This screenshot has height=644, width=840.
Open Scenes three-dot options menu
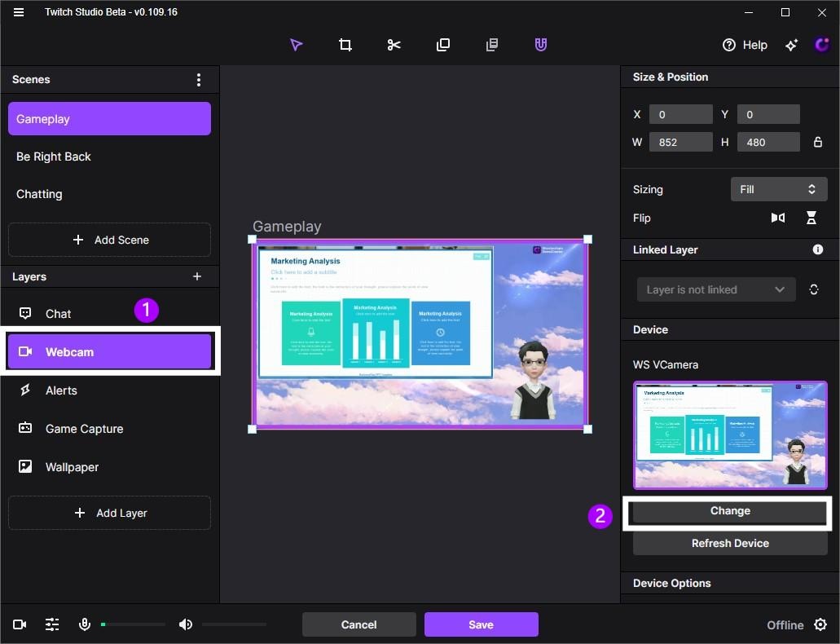[x=199, y=80]
